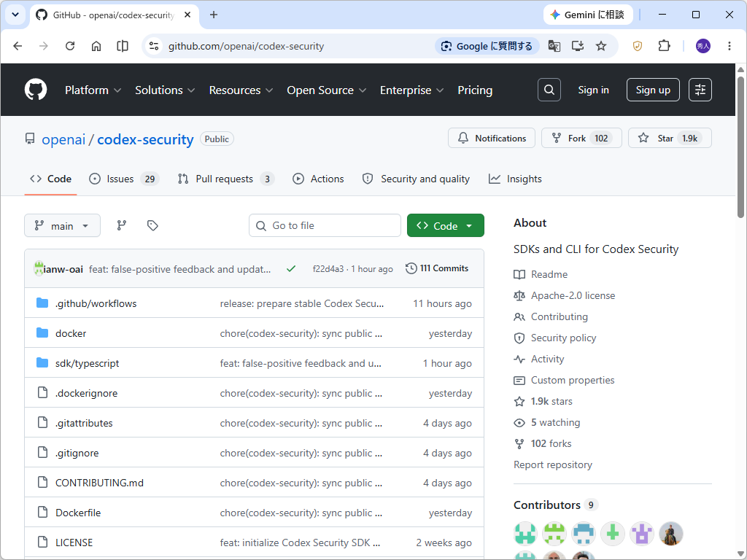Expand the Open Source menu
The image size is (747, 560).
[x=326, y=90]
